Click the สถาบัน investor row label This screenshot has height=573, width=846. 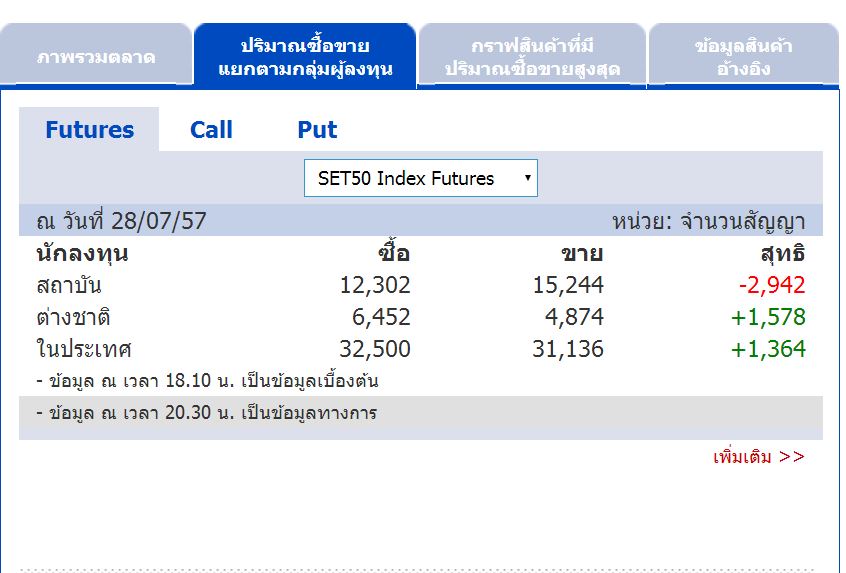pyautogui.click(x=69, y=286)
